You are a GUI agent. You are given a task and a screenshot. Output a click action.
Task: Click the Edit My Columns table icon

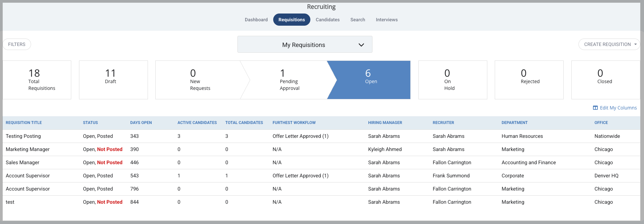(595, 108)
